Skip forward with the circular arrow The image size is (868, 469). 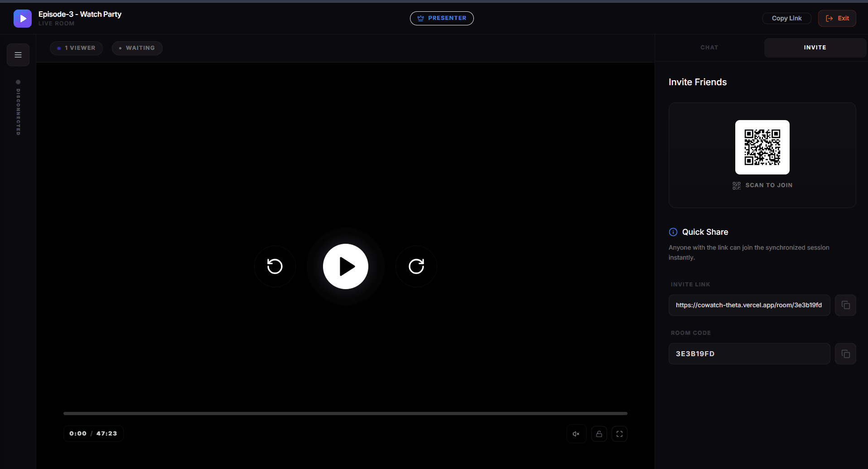coord(416,266)
